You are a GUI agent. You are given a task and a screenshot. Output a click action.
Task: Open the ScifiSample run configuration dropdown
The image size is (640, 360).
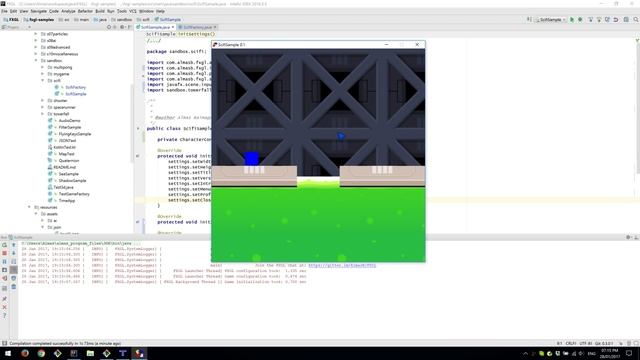click(551, 20)
